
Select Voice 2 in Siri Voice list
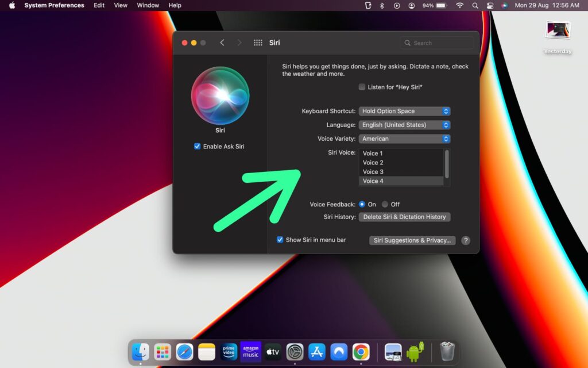401,163
